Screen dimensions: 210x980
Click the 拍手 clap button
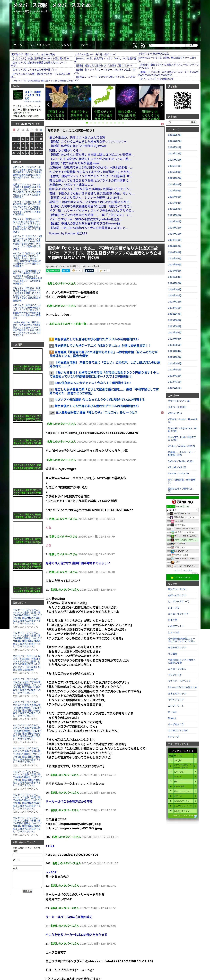(x=105, y=270)
